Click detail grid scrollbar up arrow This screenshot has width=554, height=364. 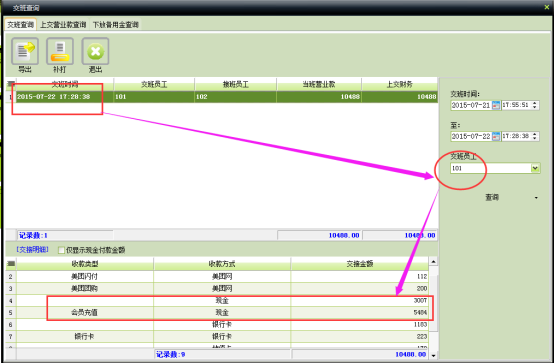coord(433,262)
